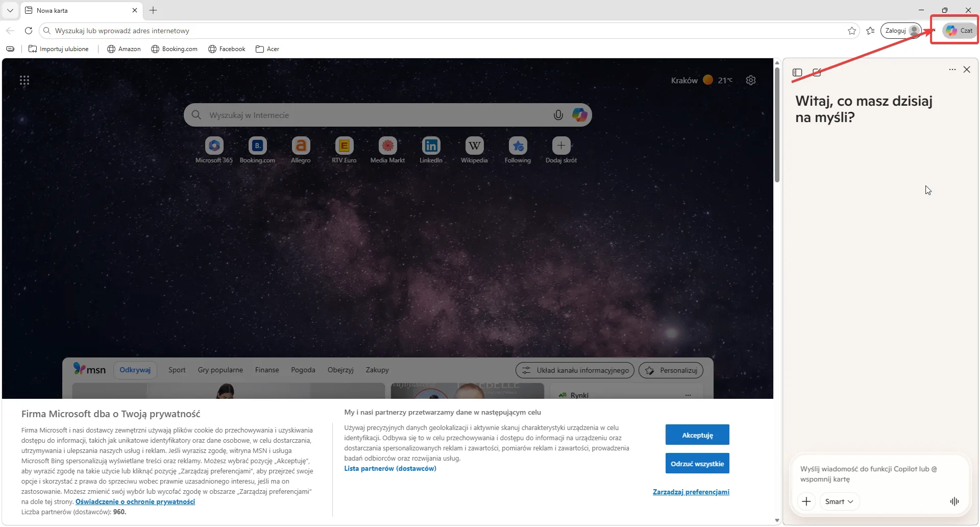This screenshot has height=527, width=980.
Task: Open Oświadczenie o ochronie prywatności link
Action: pos(135,502)
